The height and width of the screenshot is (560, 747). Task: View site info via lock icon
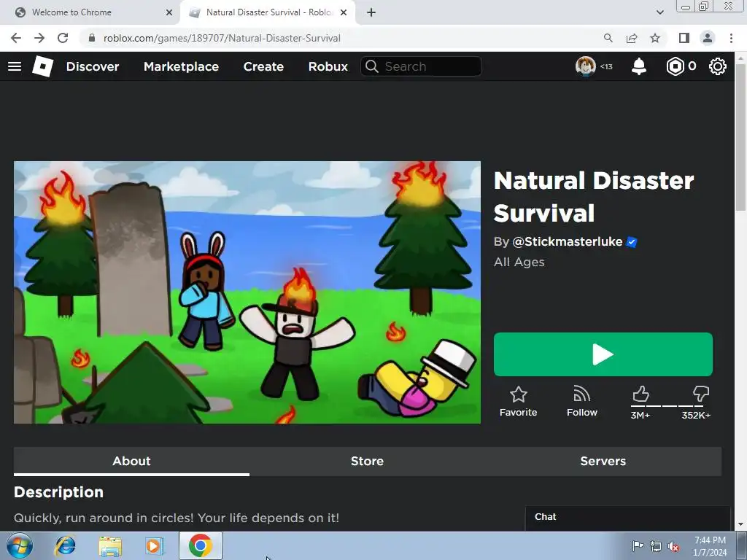92,38
